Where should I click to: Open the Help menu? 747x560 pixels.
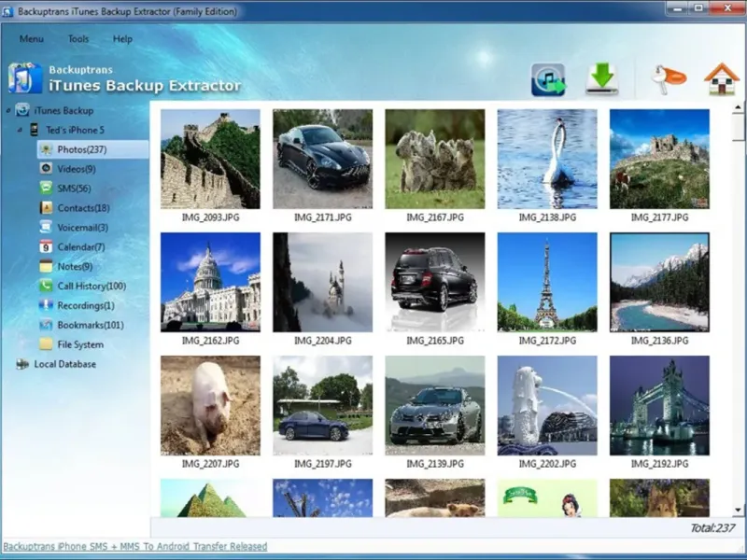(122, 39)
